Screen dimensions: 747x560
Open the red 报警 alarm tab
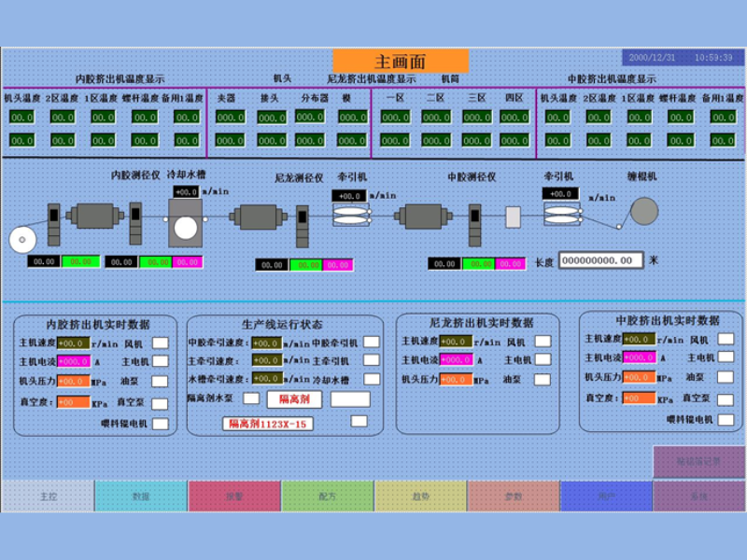pyautogui.click(x=234, y=497)
